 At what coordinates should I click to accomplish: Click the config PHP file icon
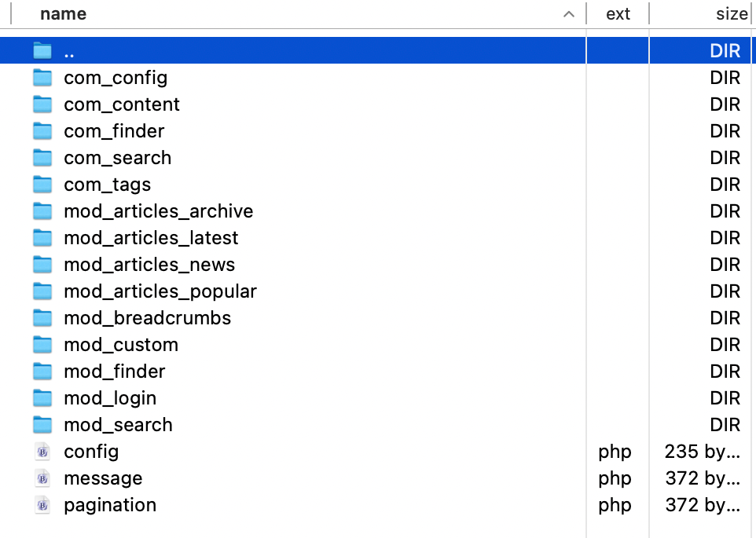coord(42,452)
